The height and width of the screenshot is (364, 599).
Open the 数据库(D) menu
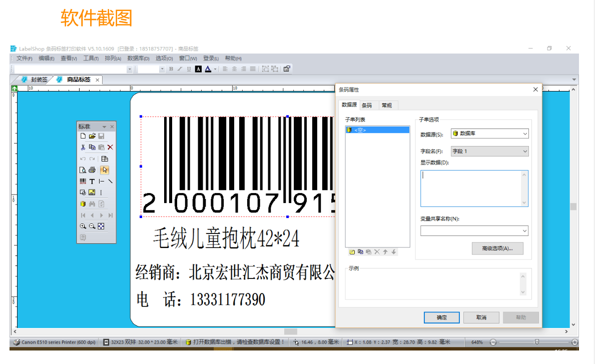tap(138, 58)
